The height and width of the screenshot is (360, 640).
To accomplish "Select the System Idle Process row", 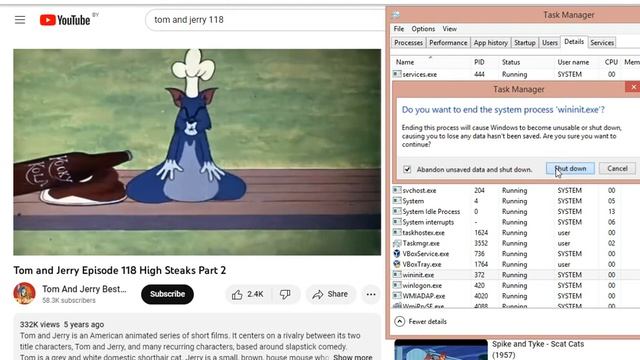I will 516,211.
